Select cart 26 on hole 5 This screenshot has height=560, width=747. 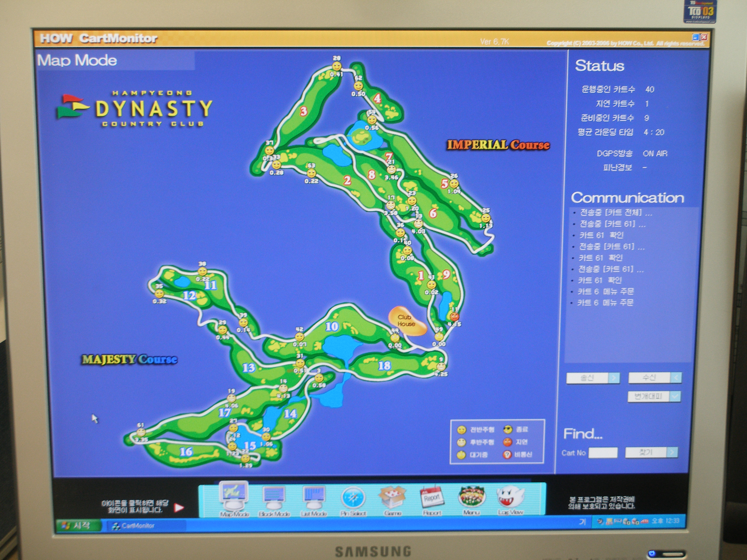coord(454,184)
